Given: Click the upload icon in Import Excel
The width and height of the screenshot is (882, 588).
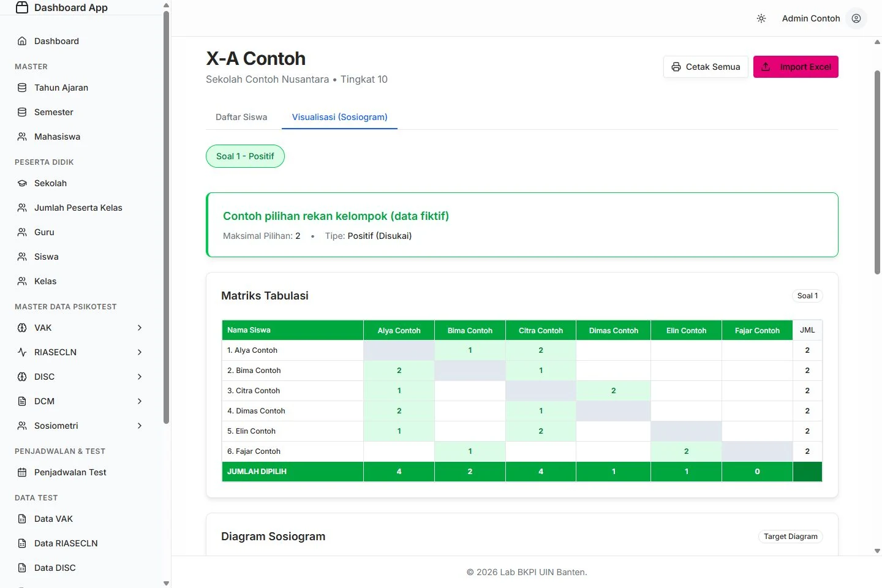Looking at the screenshot, I should tap(766, 67).
